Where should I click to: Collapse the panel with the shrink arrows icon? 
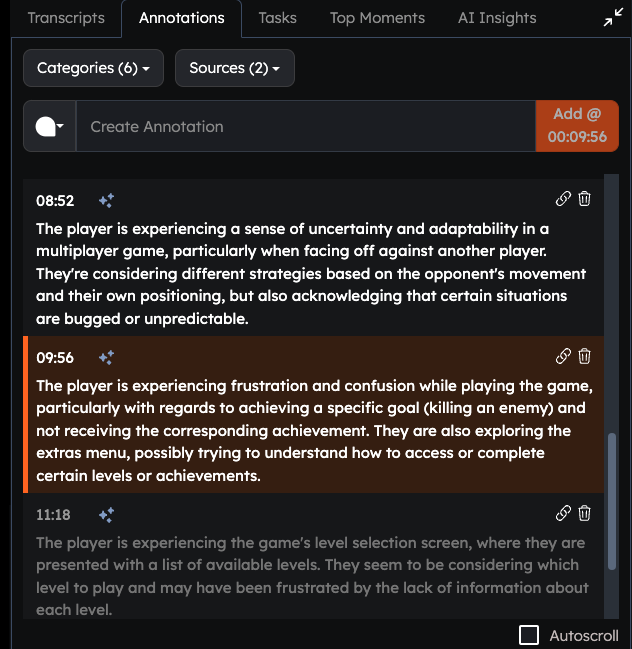[x=613, y=17]
